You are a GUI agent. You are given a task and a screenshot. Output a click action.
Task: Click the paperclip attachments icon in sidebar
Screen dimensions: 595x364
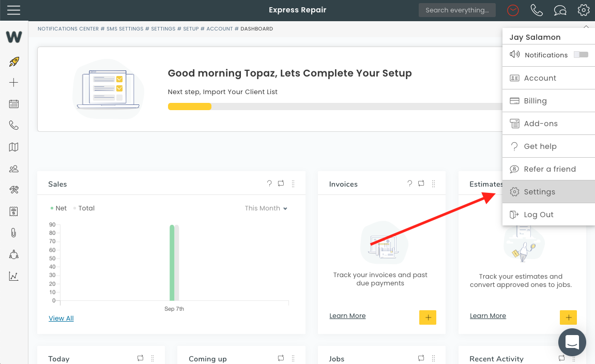(x=14, y=233)
